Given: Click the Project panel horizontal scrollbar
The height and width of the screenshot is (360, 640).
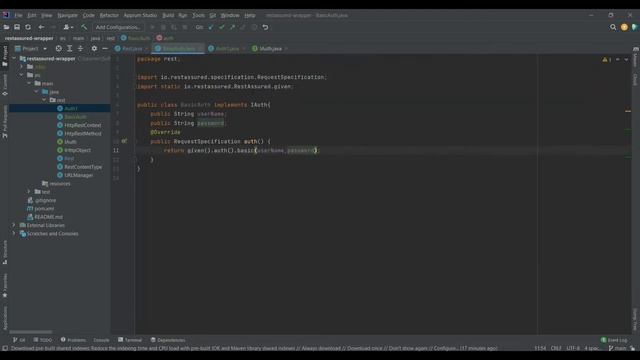Looking at the screenshot, I should [x=31, y=332].
